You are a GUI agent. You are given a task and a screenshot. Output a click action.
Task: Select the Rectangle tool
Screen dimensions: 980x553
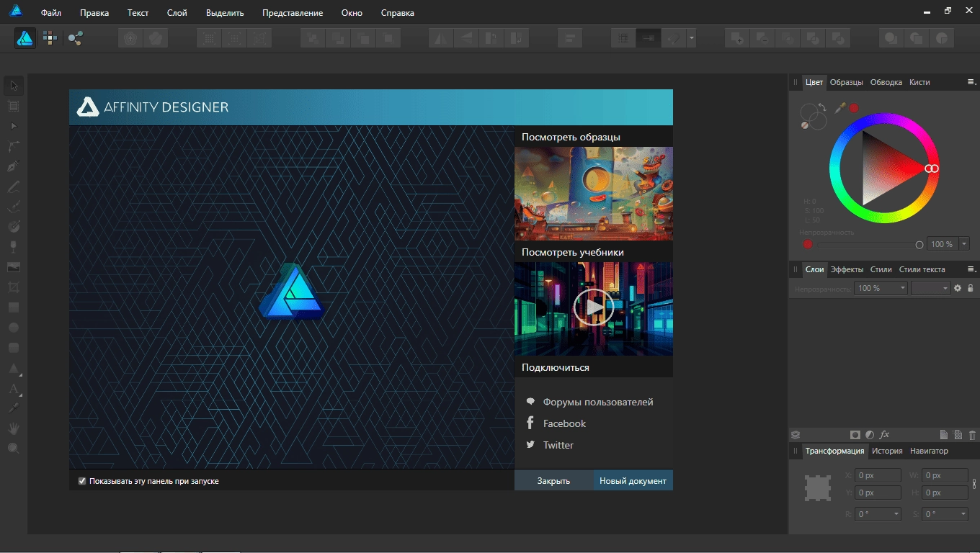pyautogui.click(x=14, y=307)
